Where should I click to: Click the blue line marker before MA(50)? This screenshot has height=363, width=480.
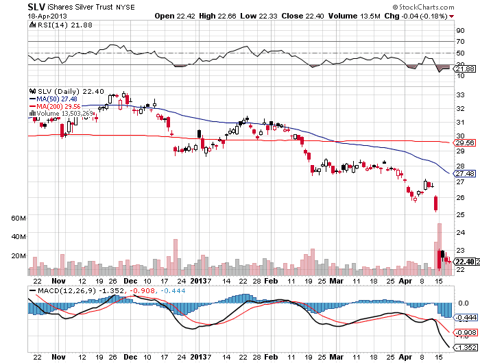[32, 99]
